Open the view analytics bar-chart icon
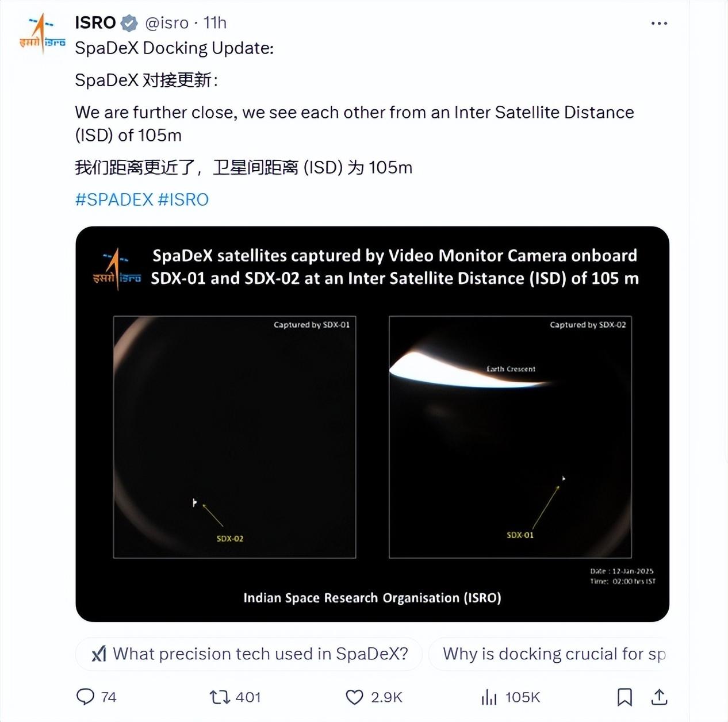Screen dimensions: 728x722 (489, 697)
